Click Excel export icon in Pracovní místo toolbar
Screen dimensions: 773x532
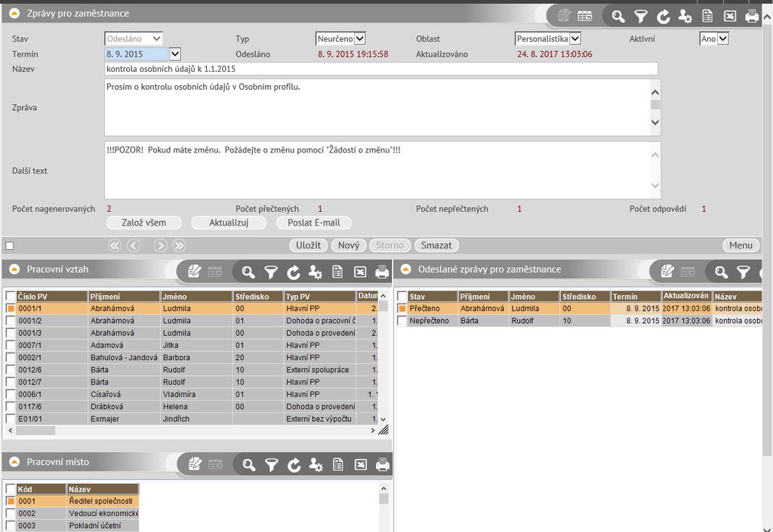click(361, 465)
